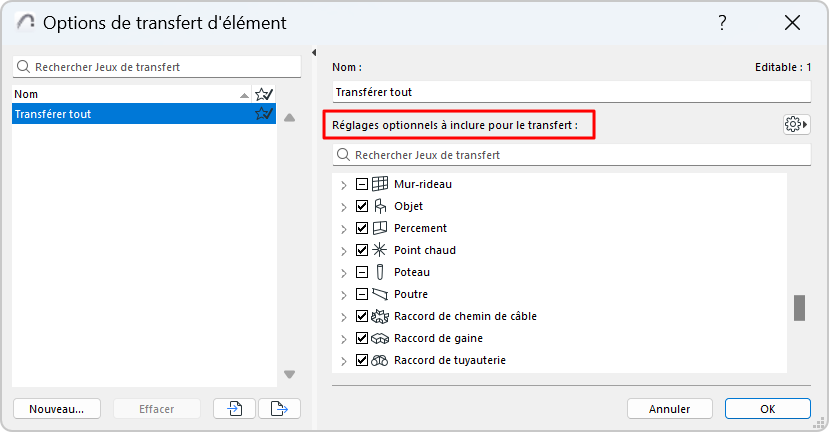This screenshot has width=829, height=432.
Task: Toggle favorite star for Transférer tout
Action: 264,114
